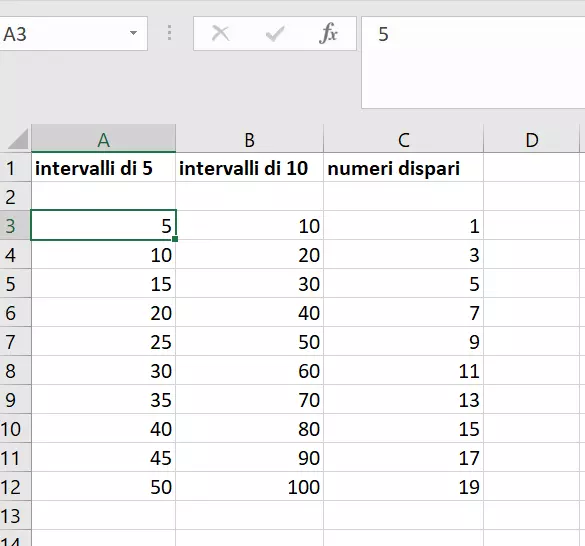Click cell B7 with value 50

pyautogui.click(x=249, y=341)
